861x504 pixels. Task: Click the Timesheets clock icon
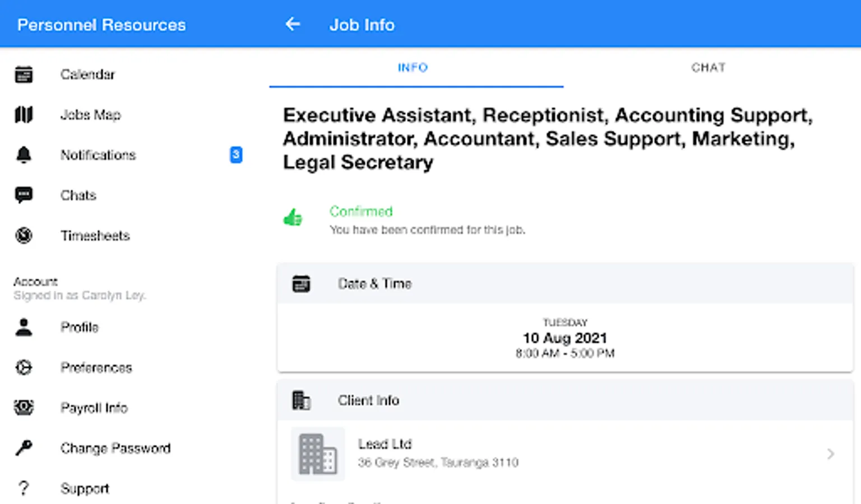point(24,236)
